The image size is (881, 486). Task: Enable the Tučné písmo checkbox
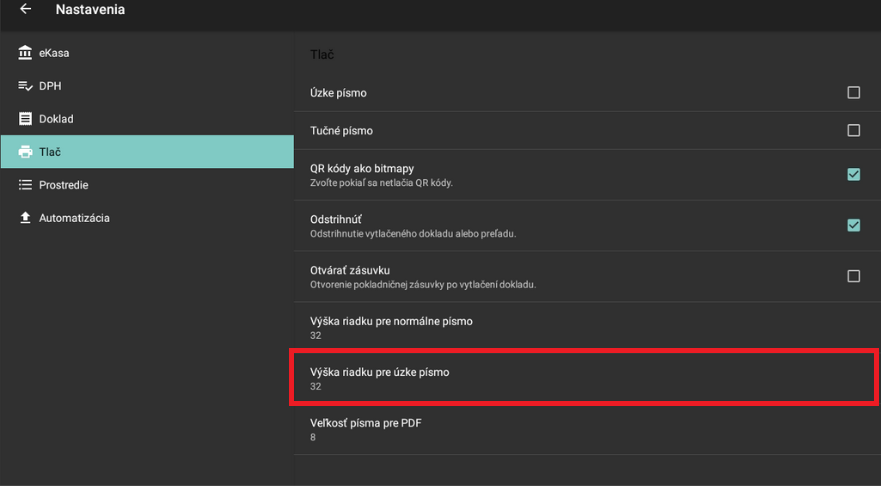click(x=853, y=131)
